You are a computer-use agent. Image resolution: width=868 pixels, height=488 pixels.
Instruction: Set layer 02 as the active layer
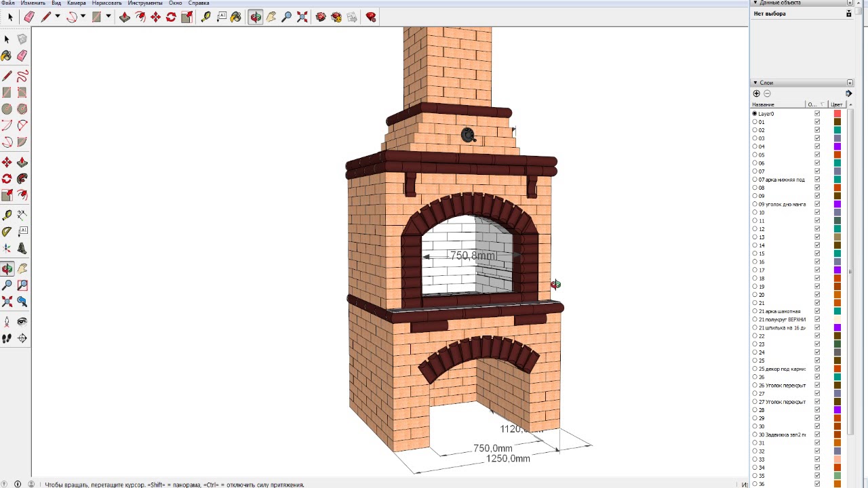(755, 130)
